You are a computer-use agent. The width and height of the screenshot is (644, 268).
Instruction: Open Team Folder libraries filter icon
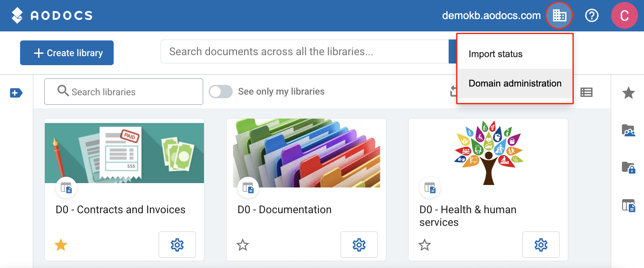pos(628,130)
